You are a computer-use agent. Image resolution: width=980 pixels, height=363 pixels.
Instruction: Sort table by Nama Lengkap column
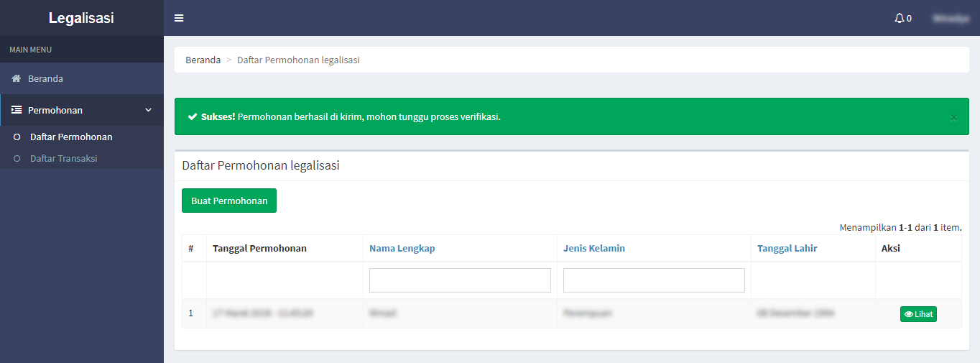pos(402,248)
